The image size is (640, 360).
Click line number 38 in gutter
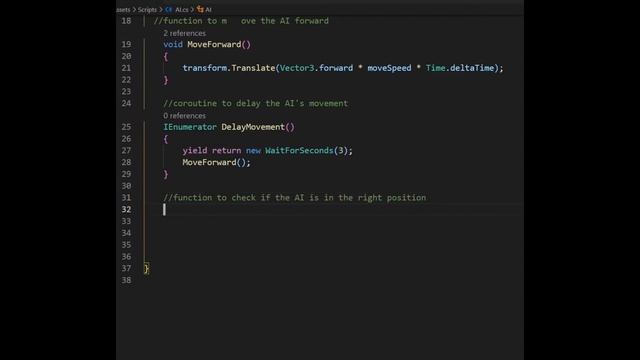coord(126,280)
